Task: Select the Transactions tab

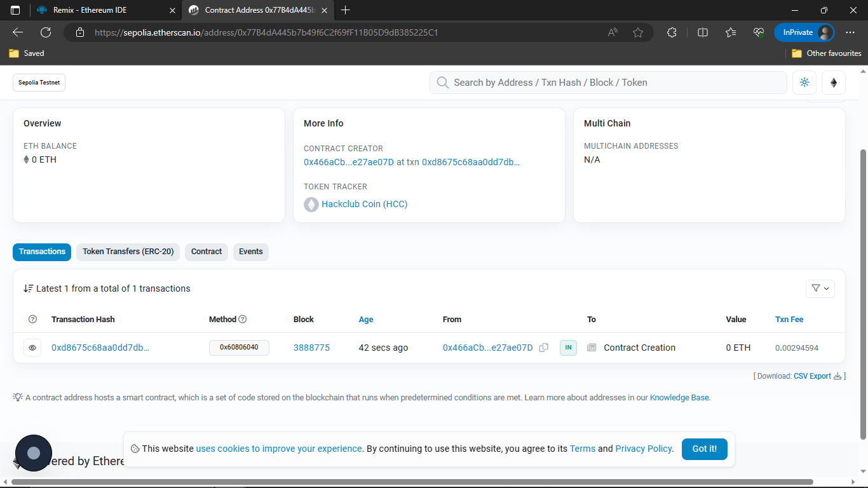Action: pos(42,252)
